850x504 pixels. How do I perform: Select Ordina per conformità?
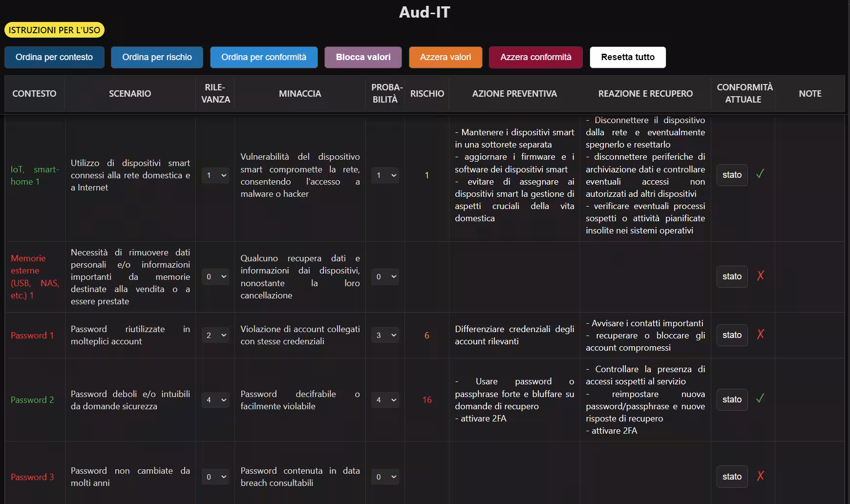[264, 57]
